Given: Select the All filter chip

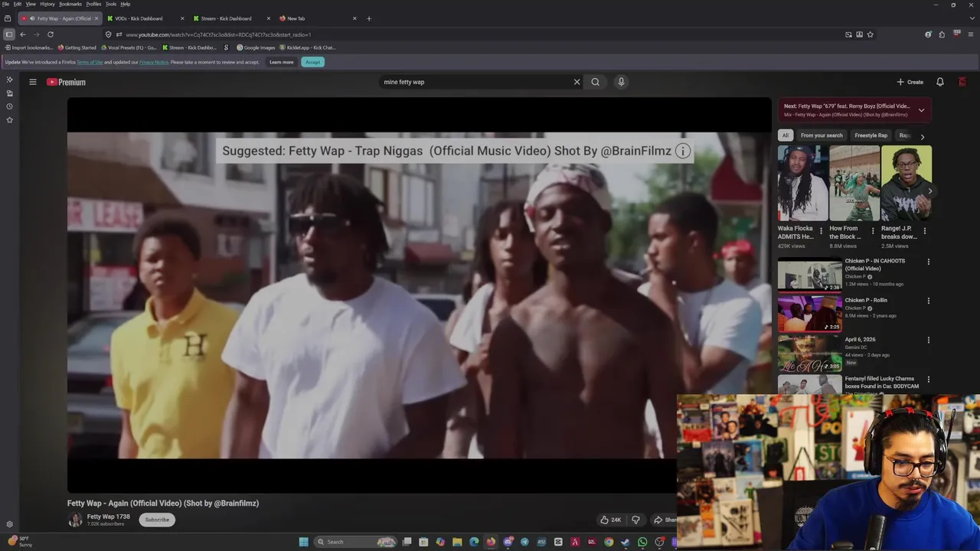Looking at the screenshot, I should tap(785, 135).
